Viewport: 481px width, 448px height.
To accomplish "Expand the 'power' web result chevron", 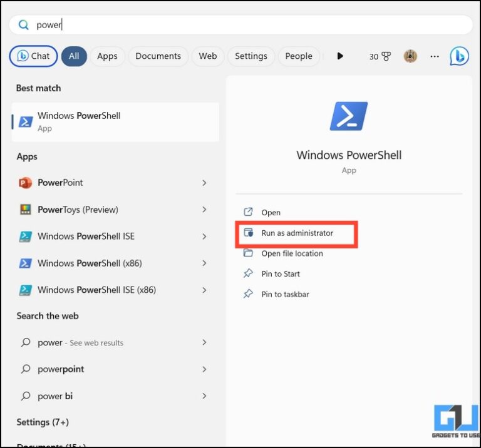I will point(204,342).
